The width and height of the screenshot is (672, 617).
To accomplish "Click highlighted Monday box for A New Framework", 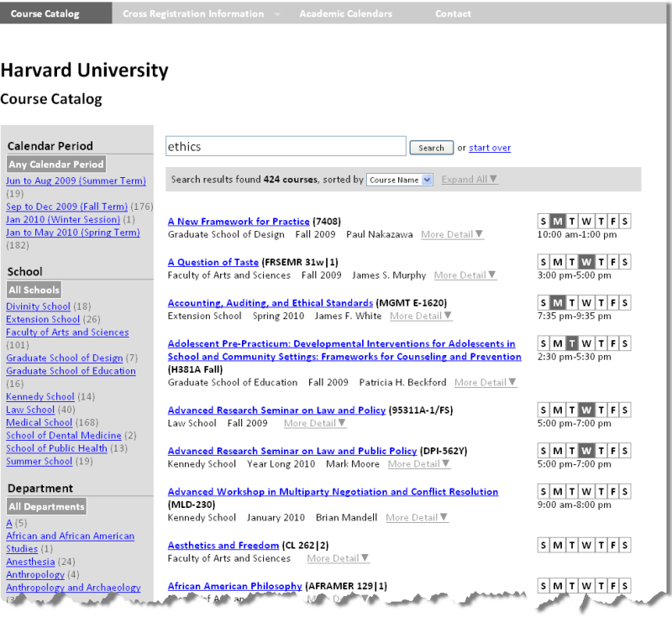I will pyautogui.click(x=557, y=222).
